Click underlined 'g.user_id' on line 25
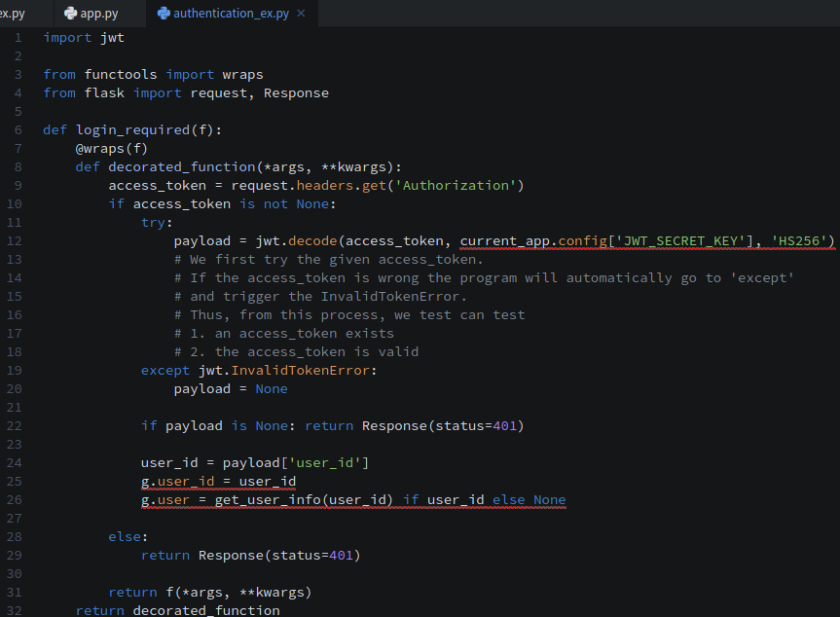Image resolution: width=840 pixels, height=617 pixels. (x=178, y=482)
